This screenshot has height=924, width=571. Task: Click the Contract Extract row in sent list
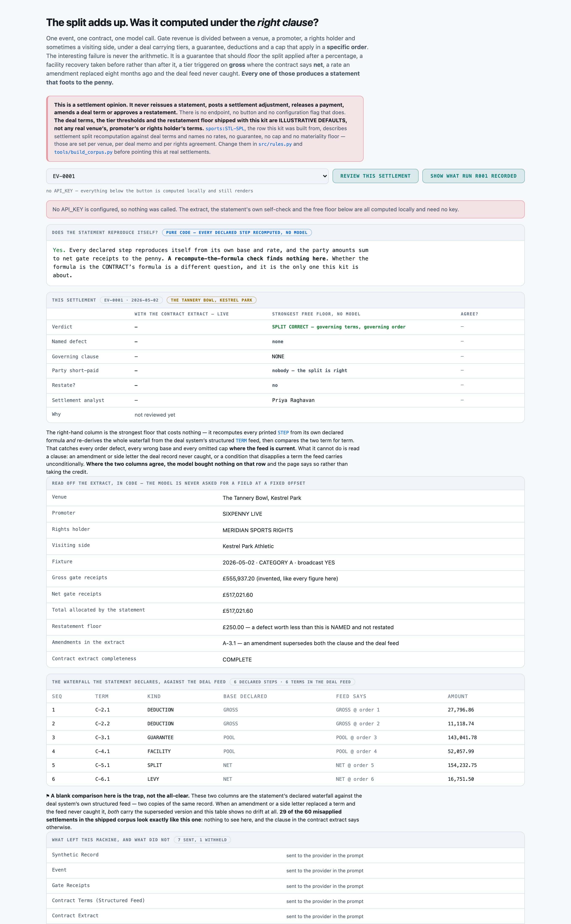point(285,916)
